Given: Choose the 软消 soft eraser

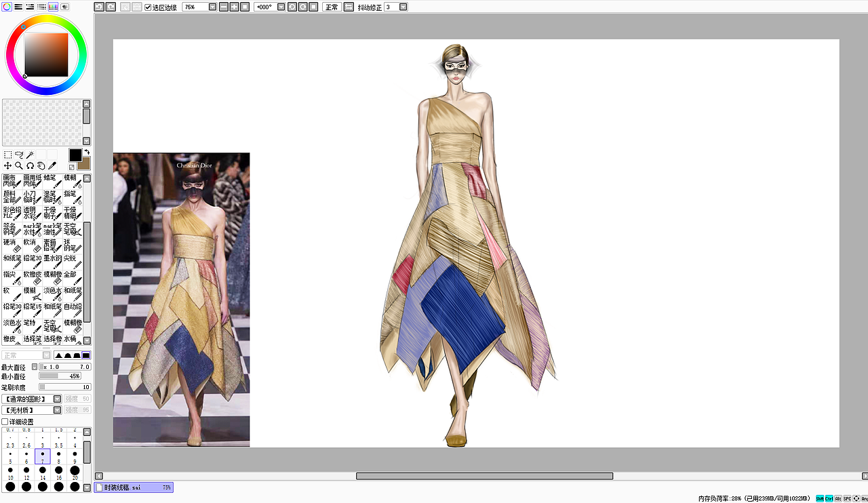Looking at the screenshot, I should click(x=32, y=246).
